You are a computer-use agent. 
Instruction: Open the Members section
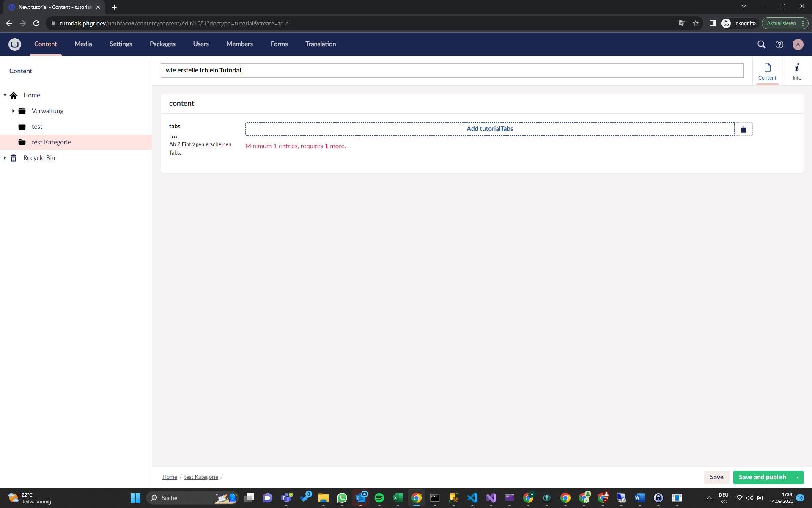pos(239,44)
